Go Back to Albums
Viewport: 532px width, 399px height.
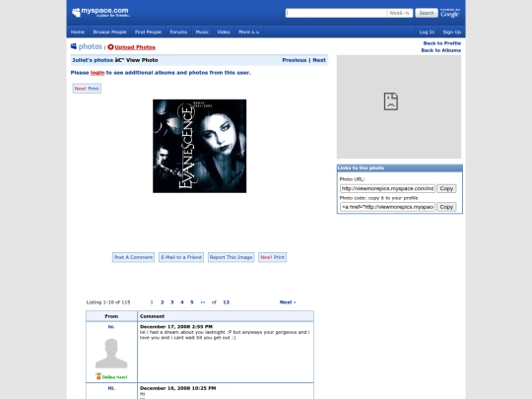pos(441,50)
